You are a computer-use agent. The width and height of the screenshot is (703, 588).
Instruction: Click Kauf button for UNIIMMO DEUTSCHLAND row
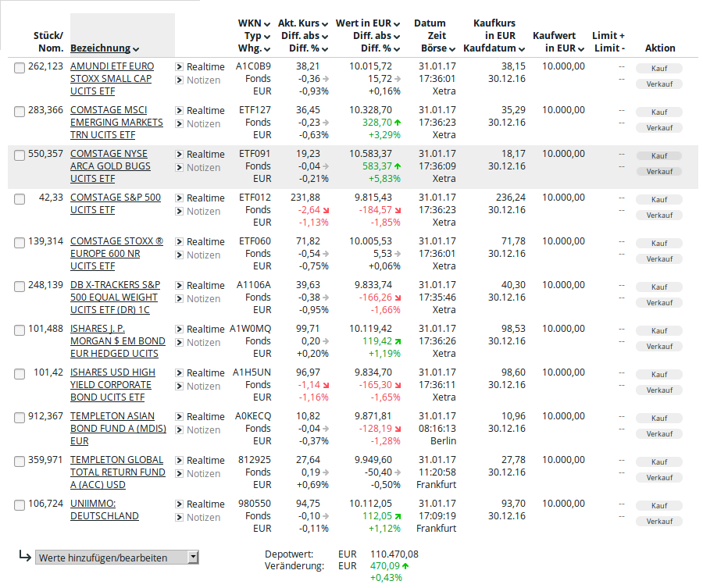(x=659, y=505)
